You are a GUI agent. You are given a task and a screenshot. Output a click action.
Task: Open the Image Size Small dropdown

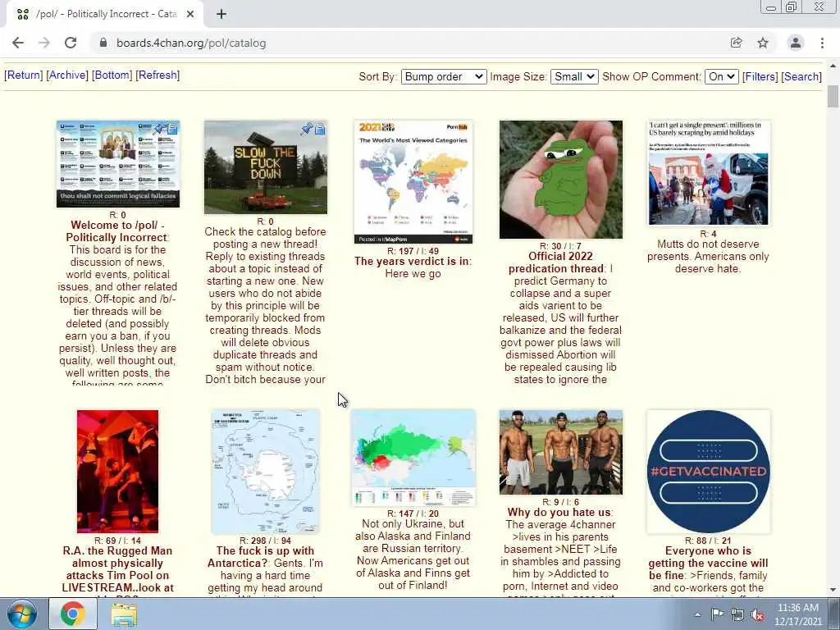click(x=573, y=76)
